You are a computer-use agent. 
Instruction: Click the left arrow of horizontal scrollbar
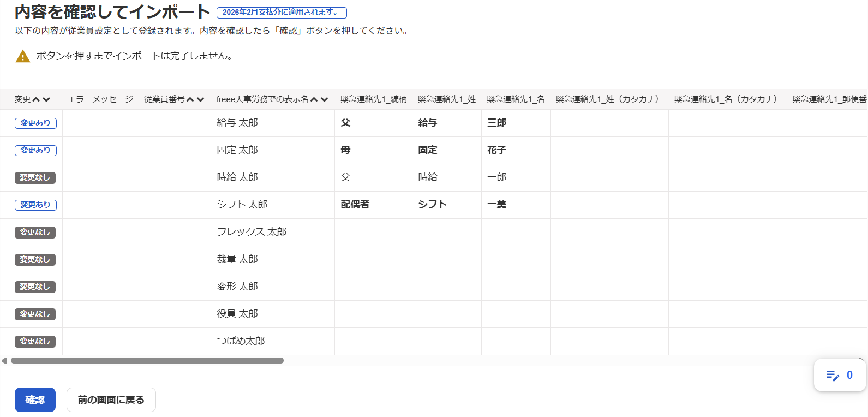pyautogui.click(x=4, y=361)
